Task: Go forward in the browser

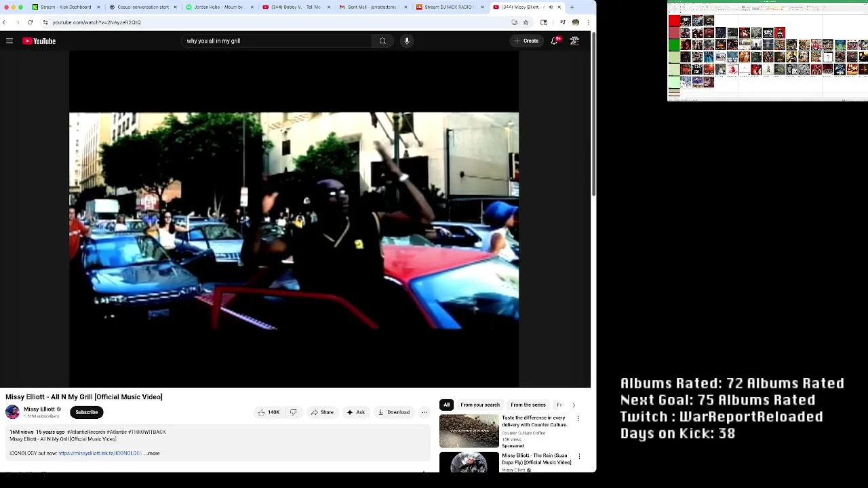Action: [17, 22]
